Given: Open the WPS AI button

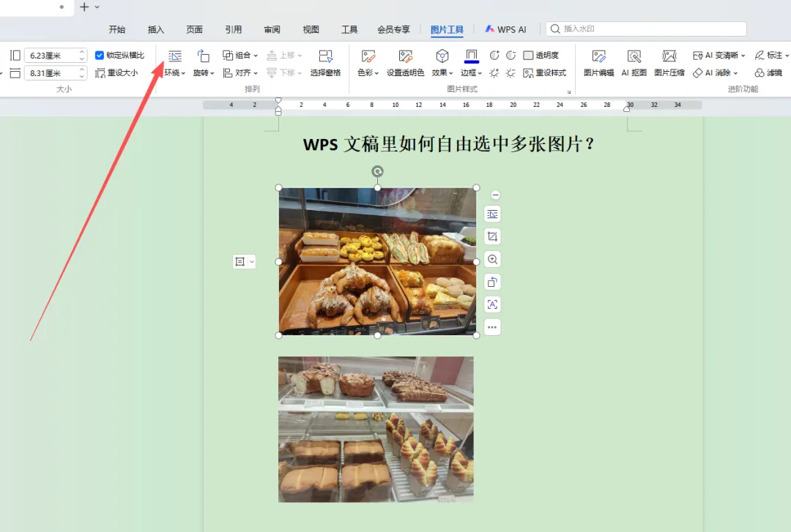Looking at the screenshot, I should click(x=505, y=29).
